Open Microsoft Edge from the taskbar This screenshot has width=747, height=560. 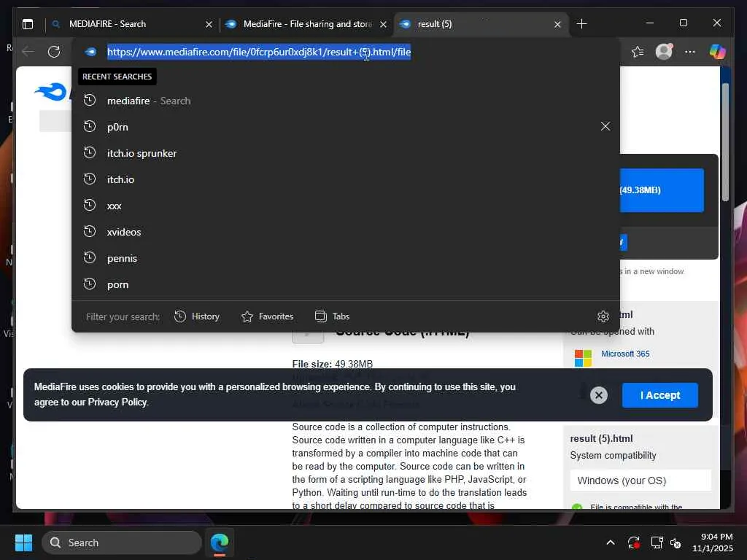220,542
